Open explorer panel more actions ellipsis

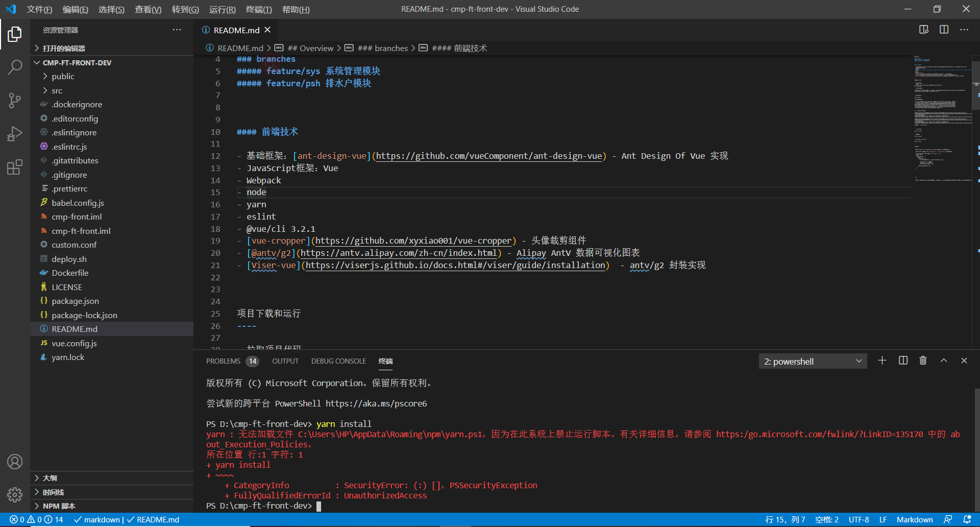(x=177, y=30)
